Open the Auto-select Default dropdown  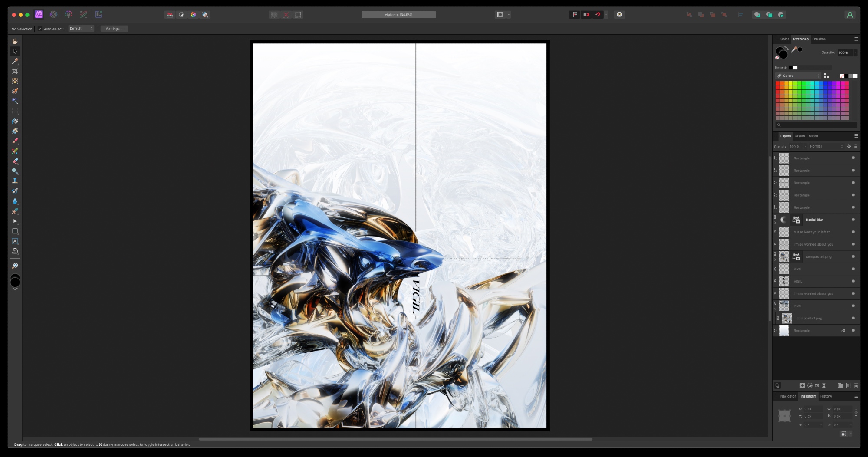81,29
